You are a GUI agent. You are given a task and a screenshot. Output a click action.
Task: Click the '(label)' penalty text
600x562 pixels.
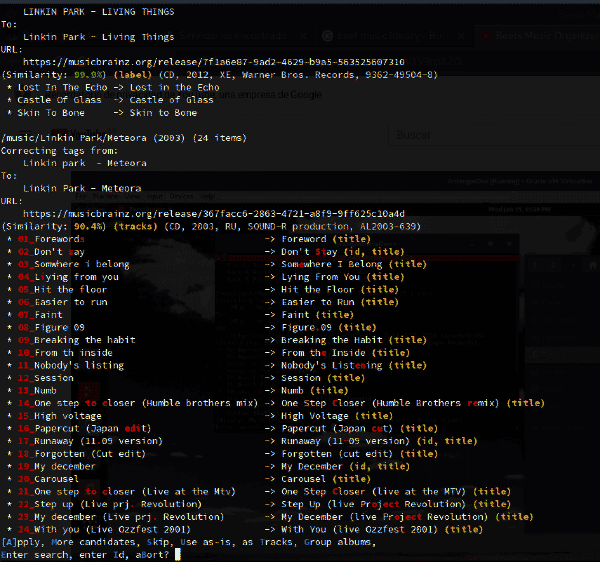pos(132,75)
